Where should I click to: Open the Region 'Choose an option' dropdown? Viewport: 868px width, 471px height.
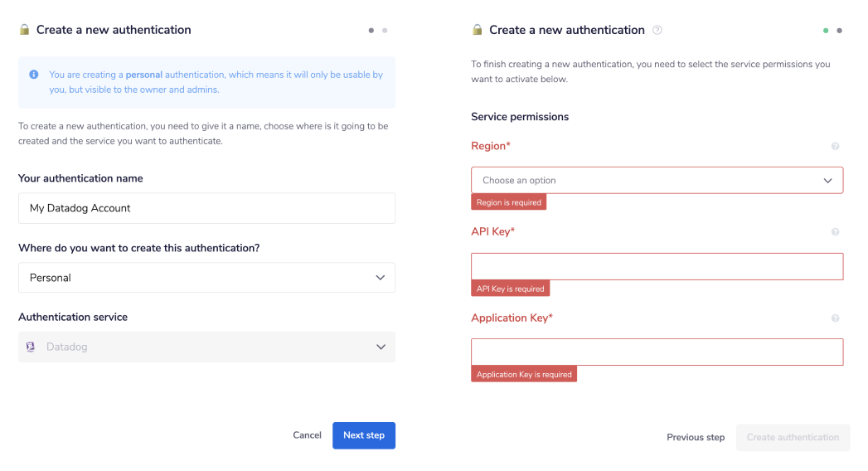click(657, 181)
